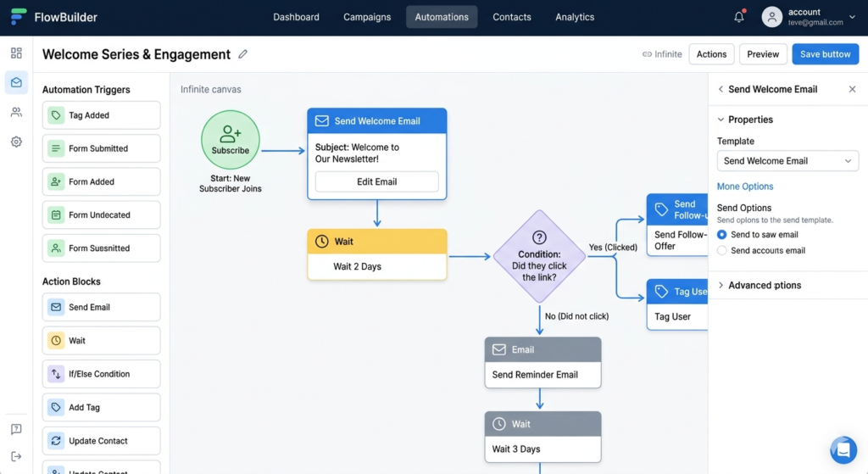Click the green Subscribe start node
The width and height of the screenshot is (868, 474).
point(231,140)
